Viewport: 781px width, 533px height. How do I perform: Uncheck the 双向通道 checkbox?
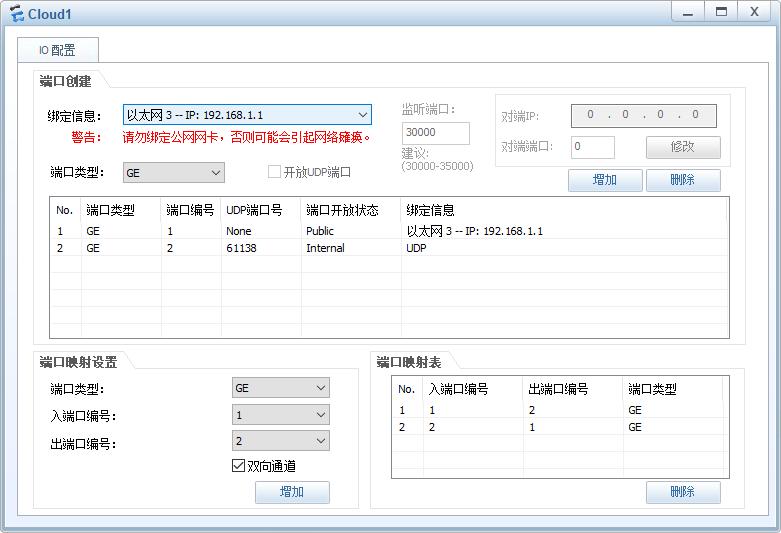tap(238, 466)
